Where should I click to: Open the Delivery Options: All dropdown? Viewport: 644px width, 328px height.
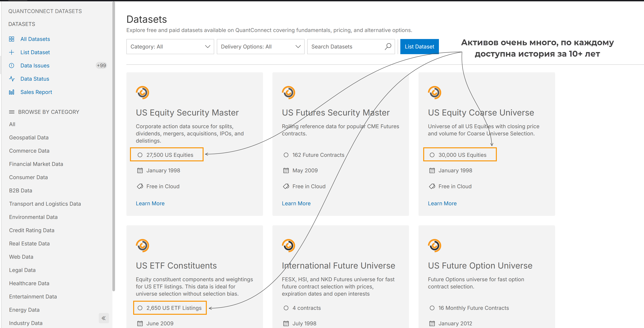260,47
